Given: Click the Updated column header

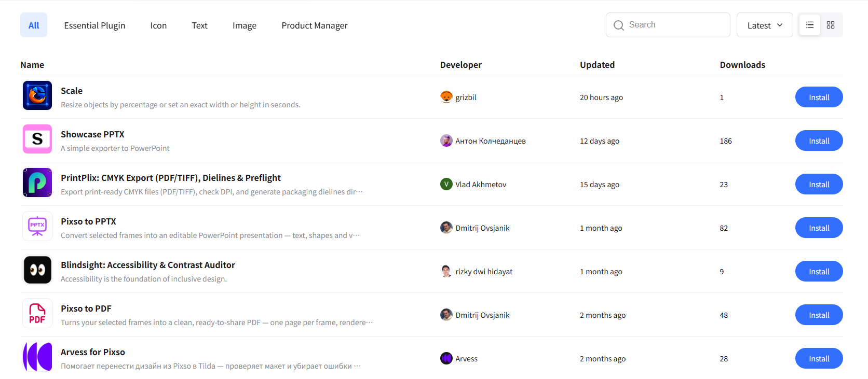Looking at the screenshot, I should [x=598, y=65].
